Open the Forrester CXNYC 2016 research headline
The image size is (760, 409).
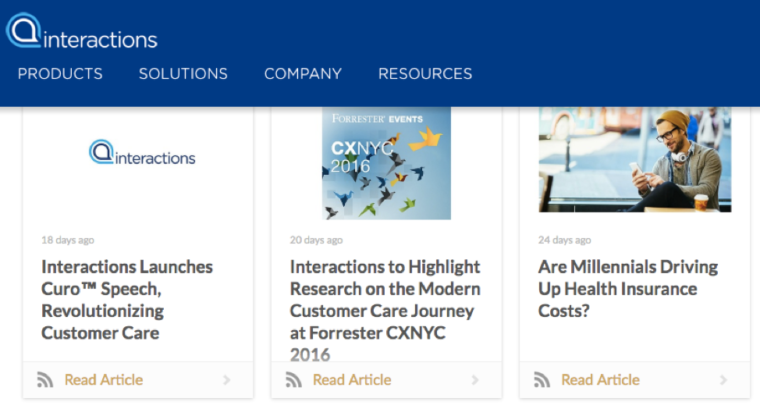[385, 310]
